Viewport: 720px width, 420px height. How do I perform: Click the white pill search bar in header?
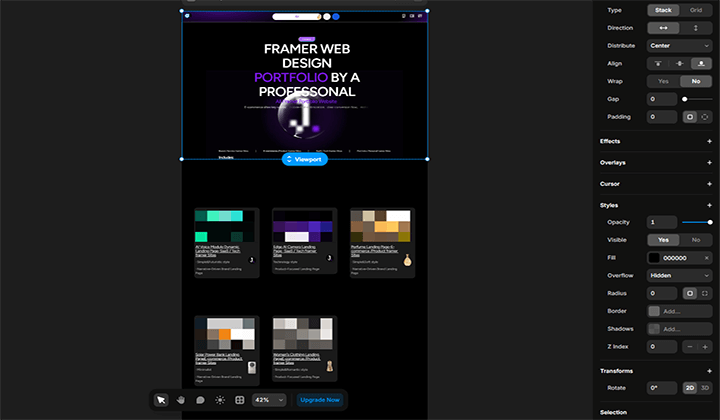(297, 17)
